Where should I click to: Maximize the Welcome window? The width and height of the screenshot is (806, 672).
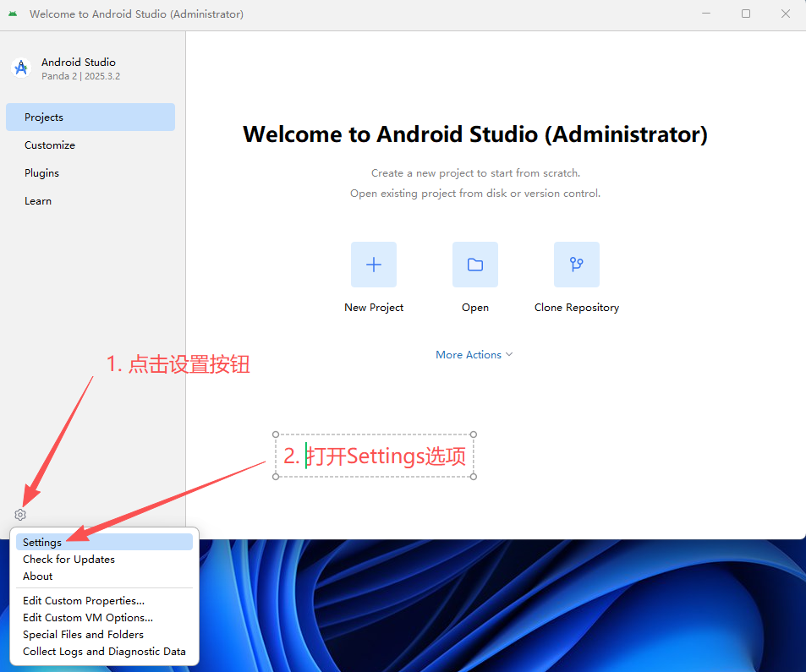click(x=746, y=14)
